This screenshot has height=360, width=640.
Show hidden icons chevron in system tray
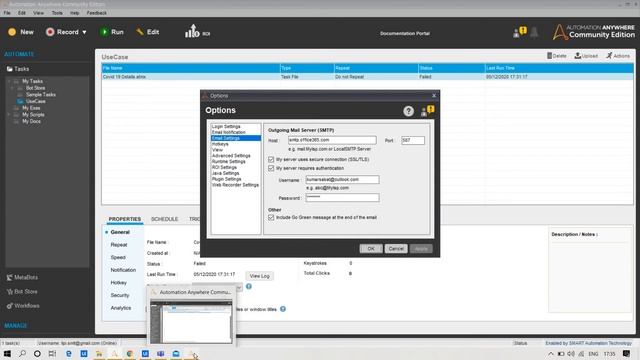coord(551,354)
